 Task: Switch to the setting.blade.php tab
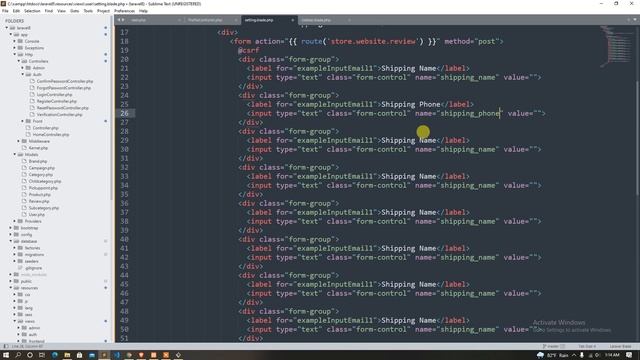[268, 20]
